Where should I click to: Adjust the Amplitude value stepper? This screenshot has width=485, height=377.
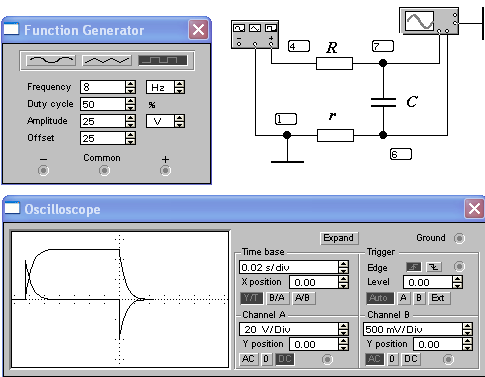131,121
